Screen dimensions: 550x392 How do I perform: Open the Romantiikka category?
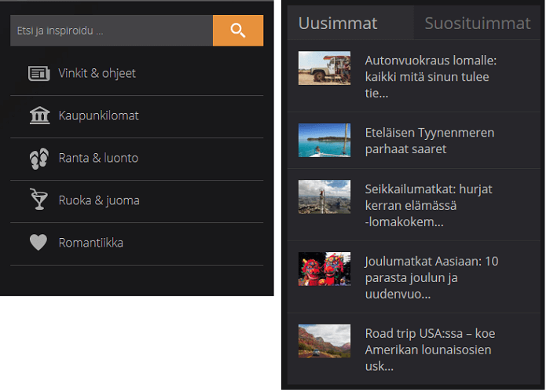(x=91, y=243)
